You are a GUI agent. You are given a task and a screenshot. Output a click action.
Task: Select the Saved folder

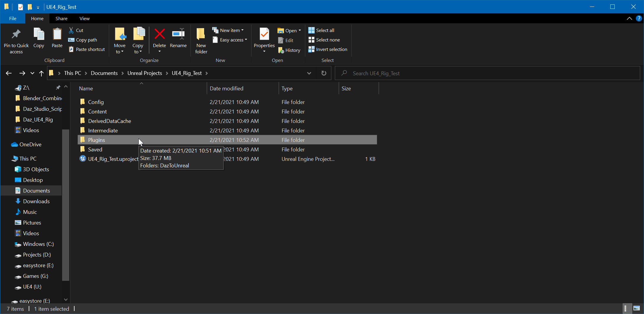click(227, 149)
